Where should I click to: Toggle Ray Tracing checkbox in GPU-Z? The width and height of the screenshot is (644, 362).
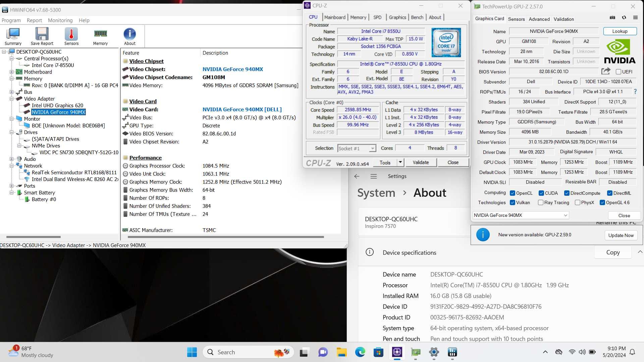coord(540,202)
